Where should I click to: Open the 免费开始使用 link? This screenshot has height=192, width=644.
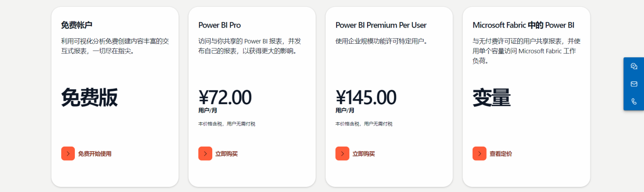coord(94,154)
